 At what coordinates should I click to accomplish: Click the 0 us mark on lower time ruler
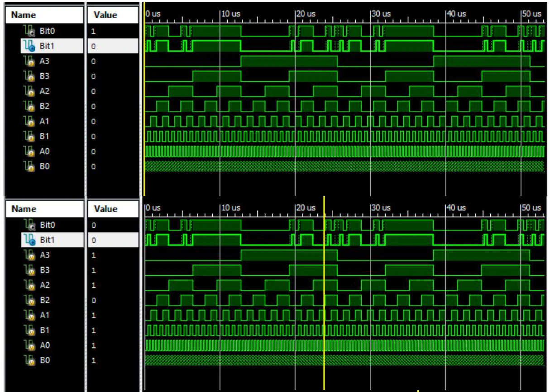click(x=153, y=208)
